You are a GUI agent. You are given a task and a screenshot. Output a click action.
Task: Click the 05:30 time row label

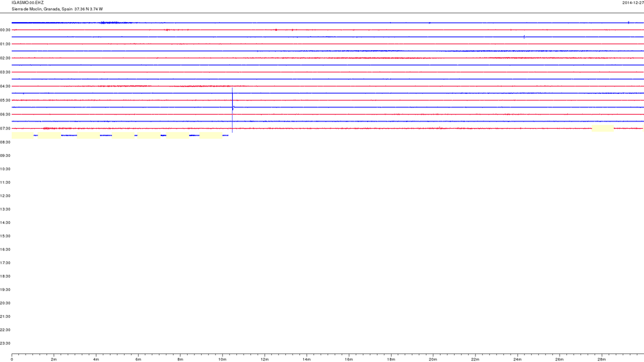click(5, 100)
